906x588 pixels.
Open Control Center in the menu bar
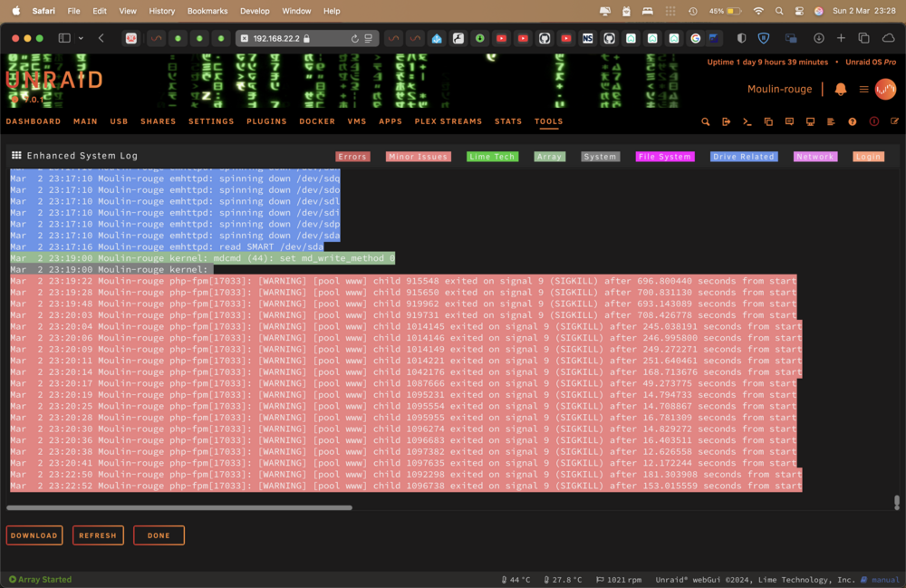799,11
